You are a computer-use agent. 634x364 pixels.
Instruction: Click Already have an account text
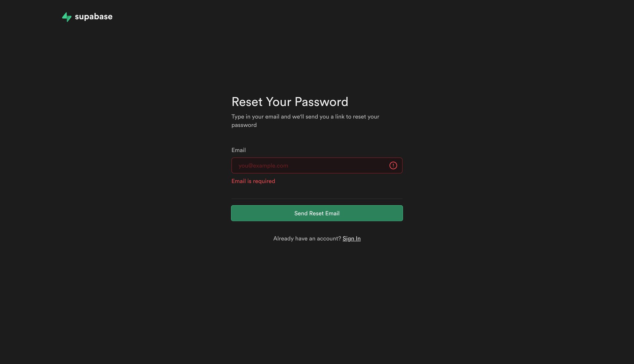coord(307,238)
